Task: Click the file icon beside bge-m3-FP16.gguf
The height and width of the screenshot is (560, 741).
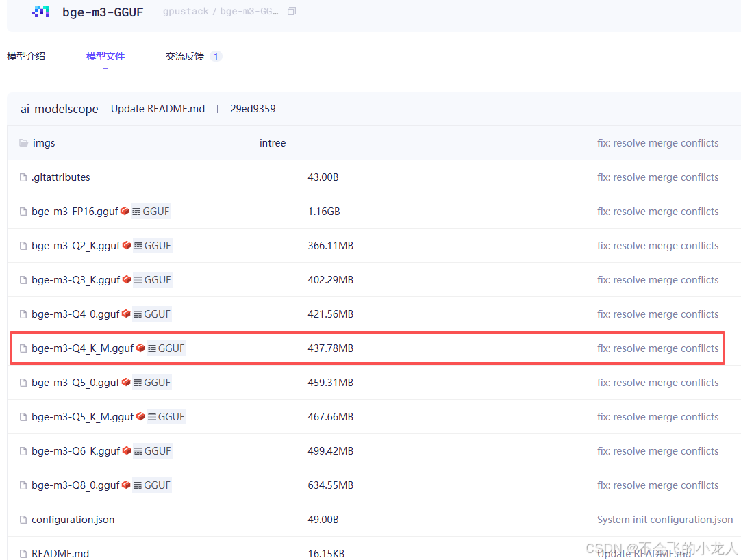Action: tap(23, 212)
